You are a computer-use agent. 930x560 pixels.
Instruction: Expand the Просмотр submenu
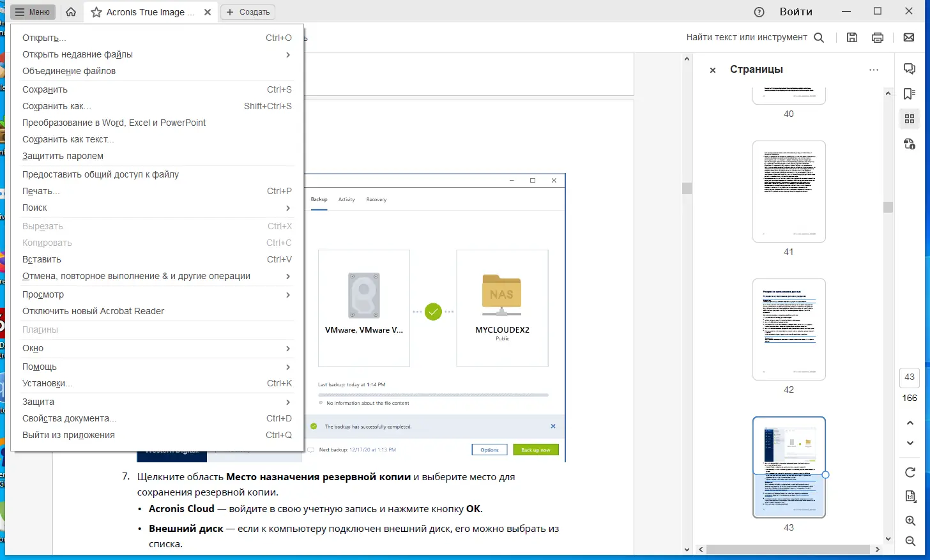(157, 294)
